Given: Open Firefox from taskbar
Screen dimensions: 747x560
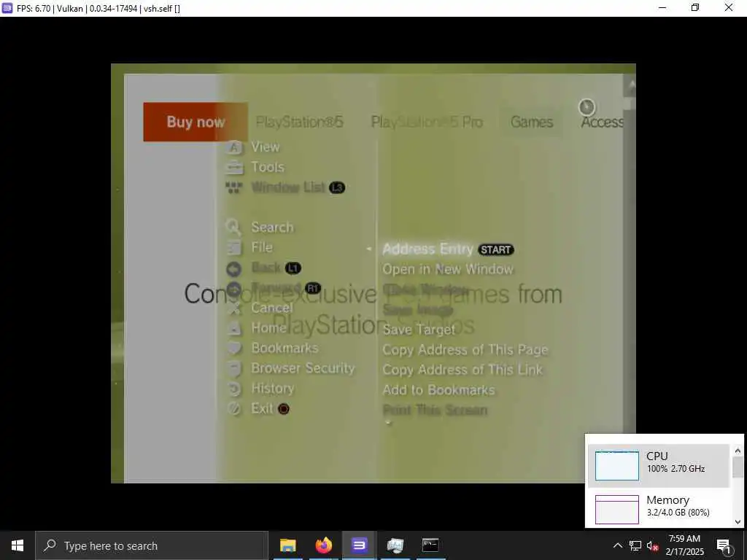Looking at the screenshot, I should tap(323, 545).
